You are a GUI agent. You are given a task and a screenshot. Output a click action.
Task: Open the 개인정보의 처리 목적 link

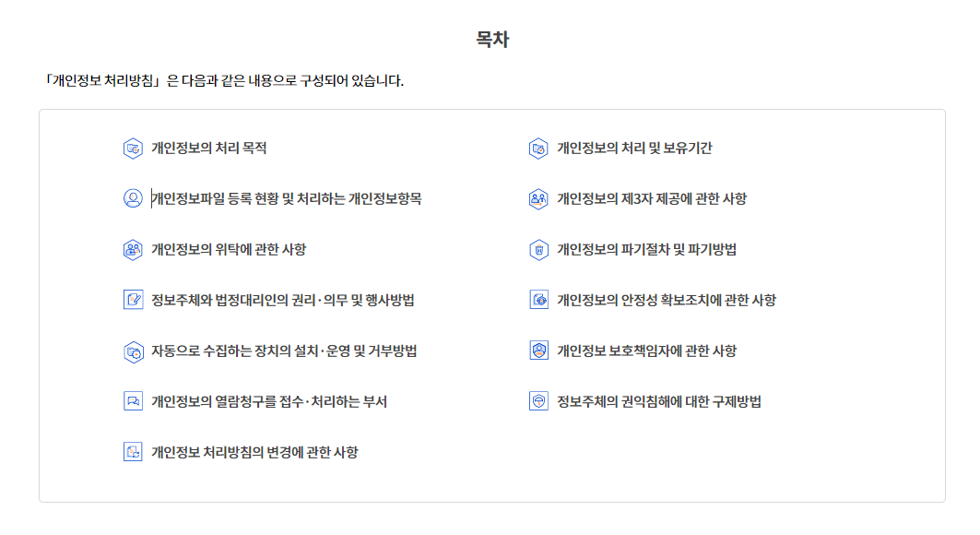point(208,149)
